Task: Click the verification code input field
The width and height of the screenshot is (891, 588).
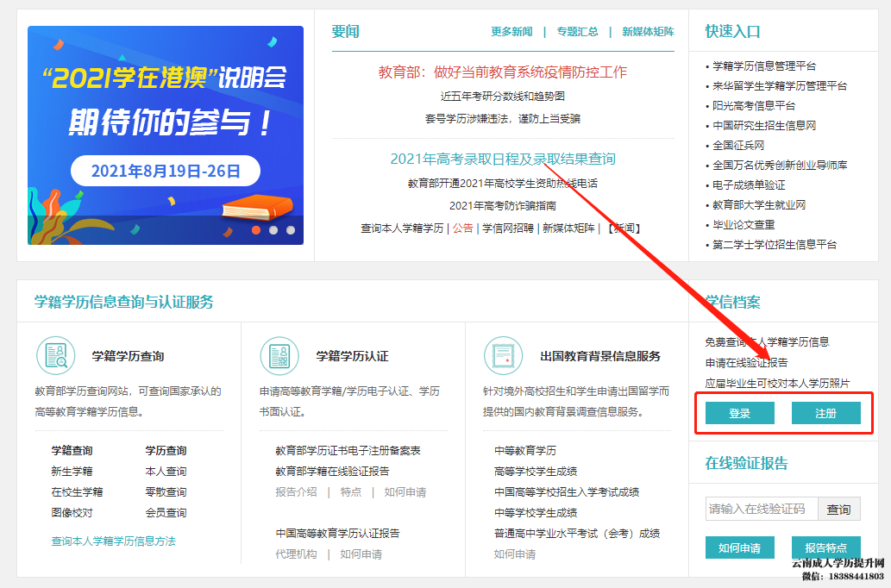Action: (759, 509)
